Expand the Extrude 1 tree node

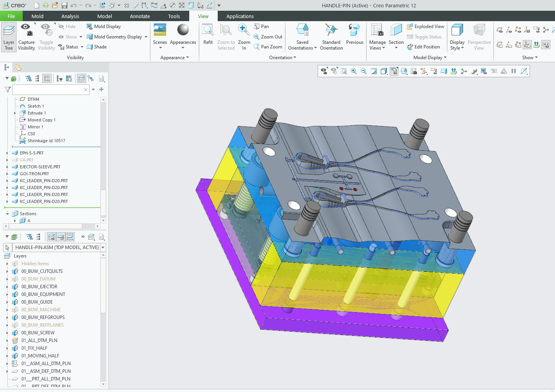click(15, 113)
